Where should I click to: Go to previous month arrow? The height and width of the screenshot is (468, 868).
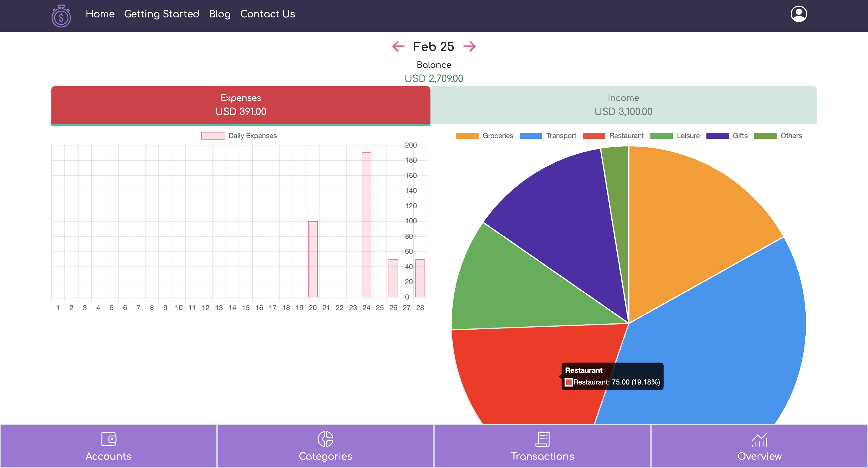[x=398, y=46]
